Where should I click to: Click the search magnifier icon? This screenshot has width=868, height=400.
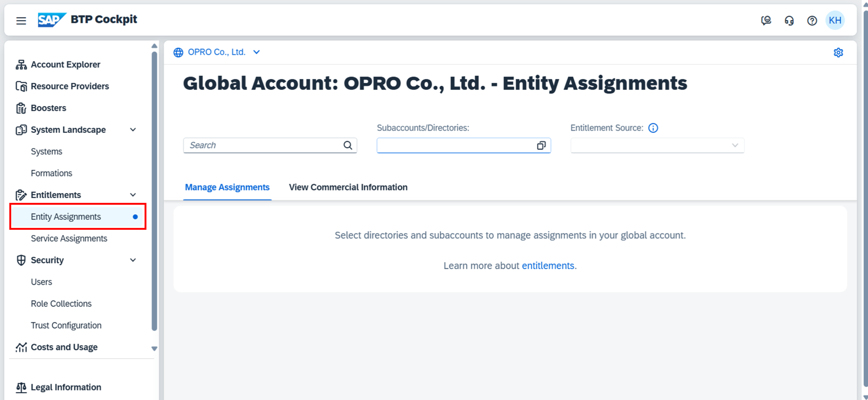tap(347, 145)
